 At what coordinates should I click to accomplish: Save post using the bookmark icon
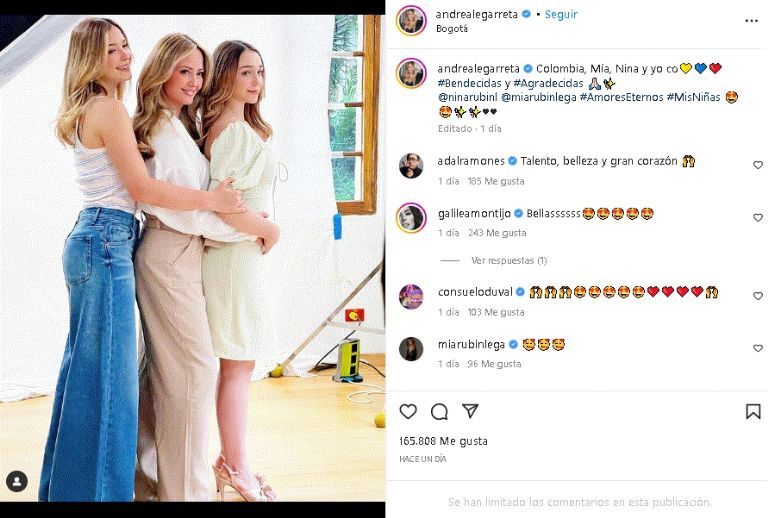click(x=753, y=411)
